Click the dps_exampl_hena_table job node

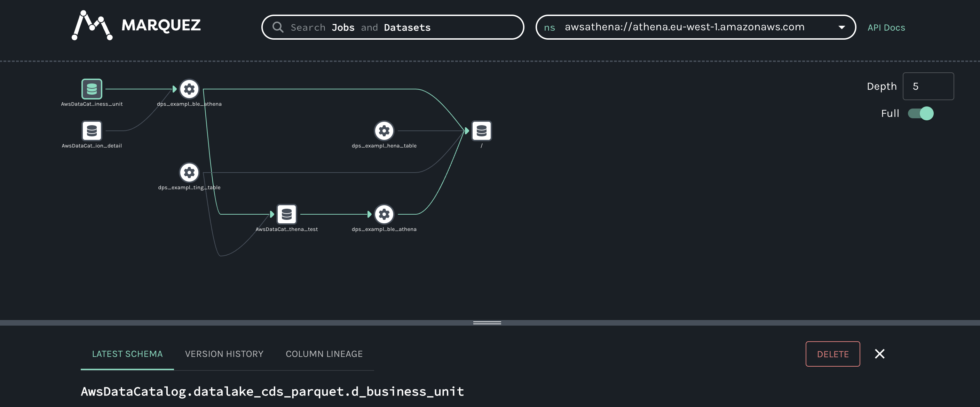click(384, 130)
